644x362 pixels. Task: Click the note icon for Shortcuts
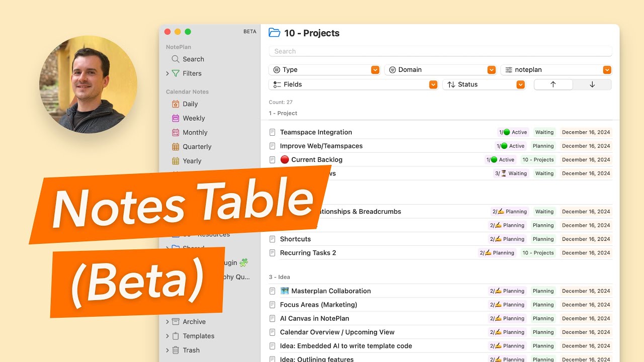click(x=272, y=239)
